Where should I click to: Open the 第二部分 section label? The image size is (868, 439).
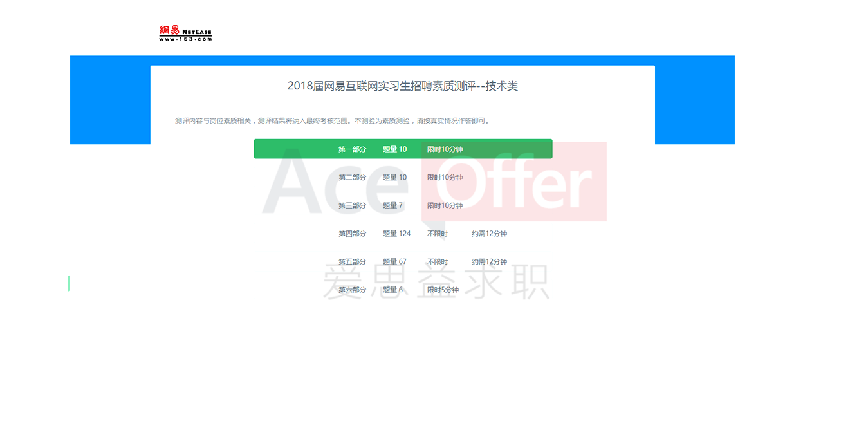pyautogui.click(x=352, y=178)
